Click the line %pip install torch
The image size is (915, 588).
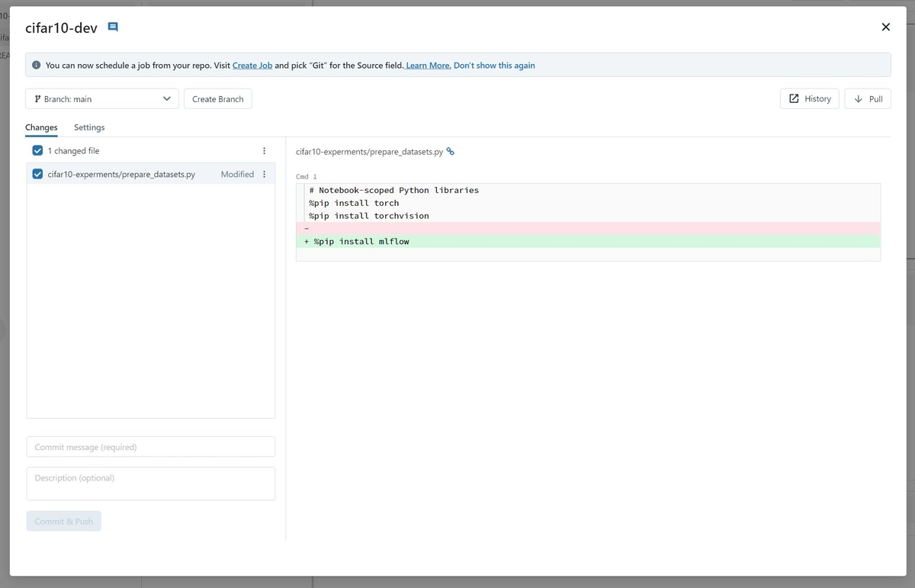354,203
